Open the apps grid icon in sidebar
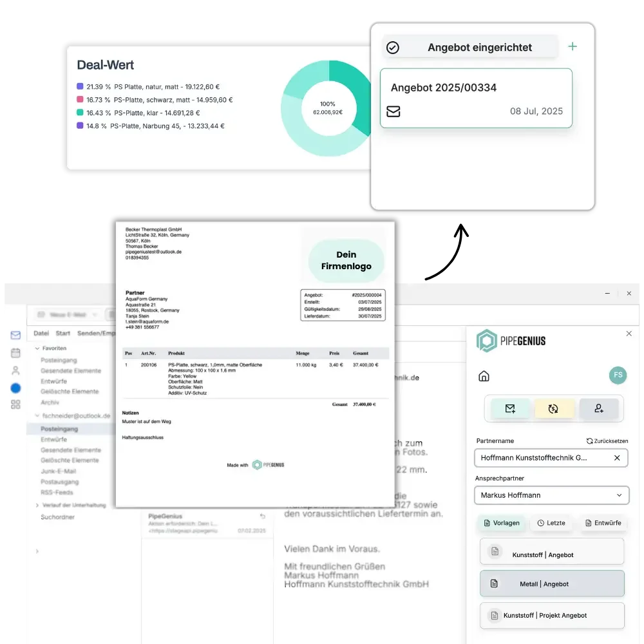 pos(15,404)
